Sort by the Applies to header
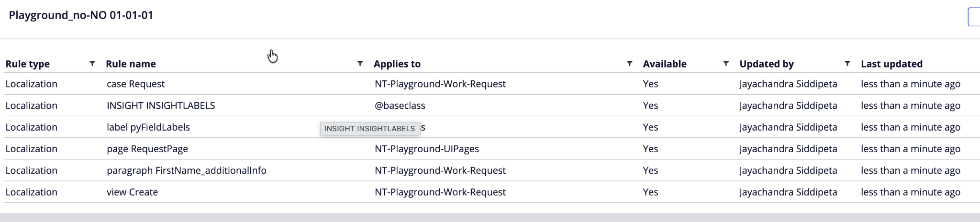 click(x=397, y=64)
